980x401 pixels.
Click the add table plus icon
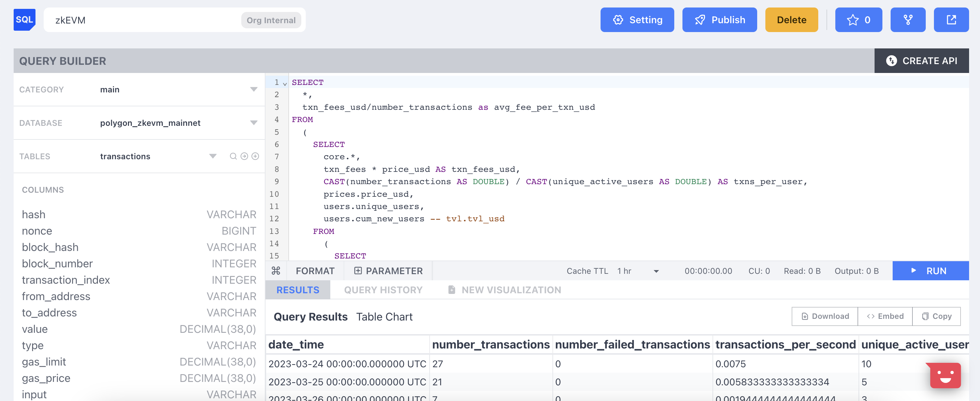[255, 156]
